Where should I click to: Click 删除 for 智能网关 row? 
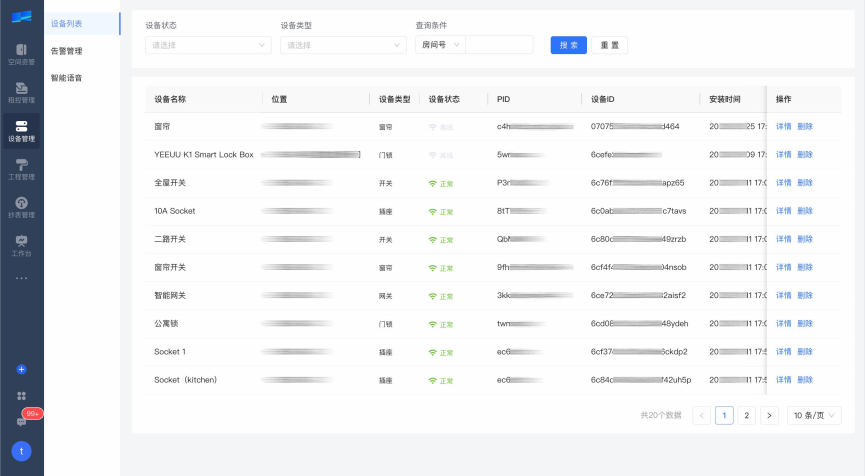805,295
